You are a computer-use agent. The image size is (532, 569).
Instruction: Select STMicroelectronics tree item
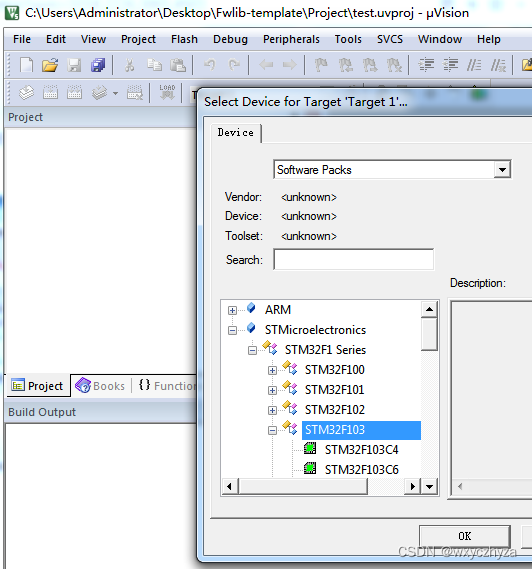point(315,330)
